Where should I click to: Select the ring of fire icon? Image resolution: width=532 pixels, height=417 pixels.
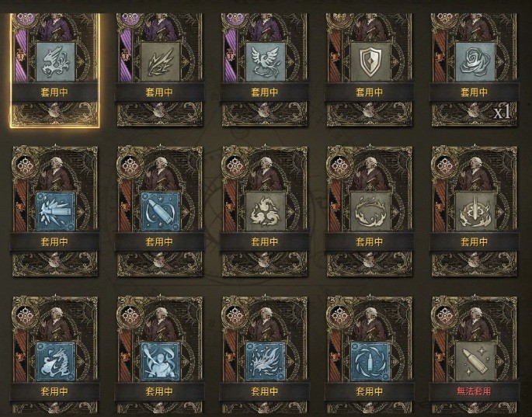[x=370, y=211]
